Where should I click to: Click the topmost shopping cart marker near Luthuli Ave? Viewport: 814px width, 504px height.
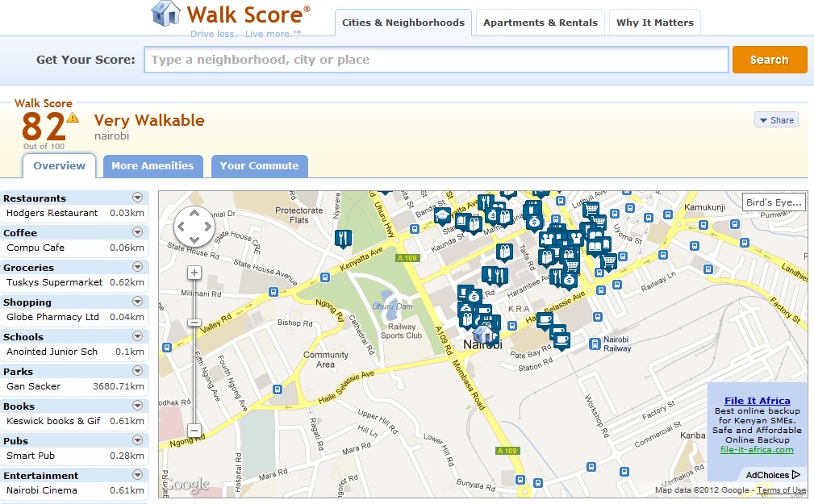591,210
